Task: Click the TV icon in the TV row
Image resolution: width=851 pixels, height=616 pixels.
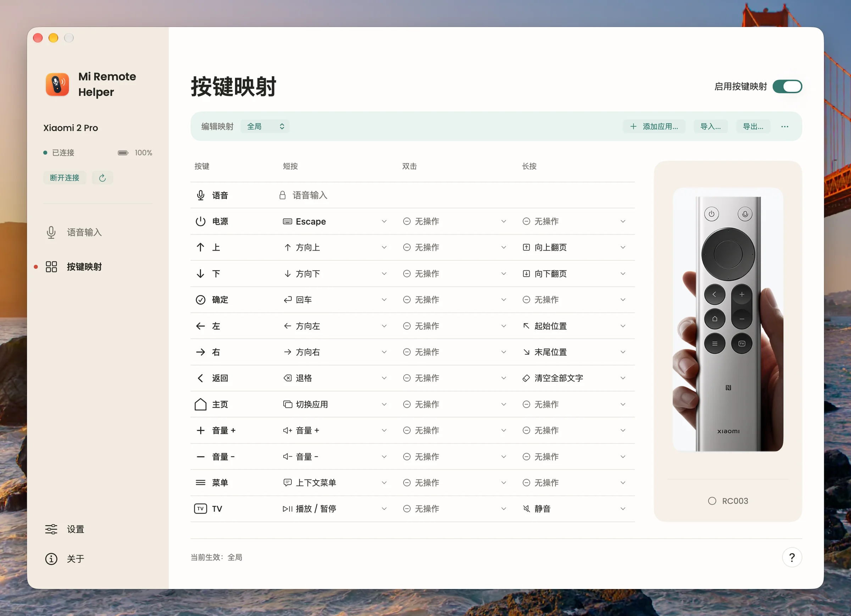Action: coord(200,509)
